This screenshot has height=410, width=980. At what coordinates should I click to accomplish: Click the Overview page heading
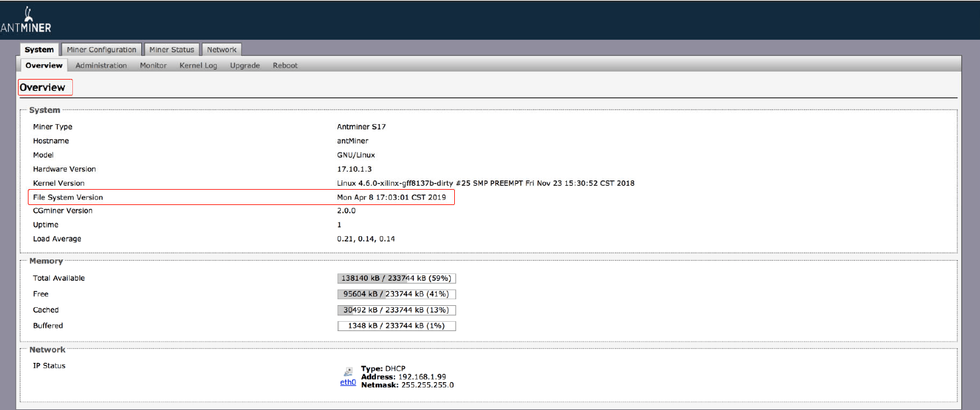coord(42,88)
